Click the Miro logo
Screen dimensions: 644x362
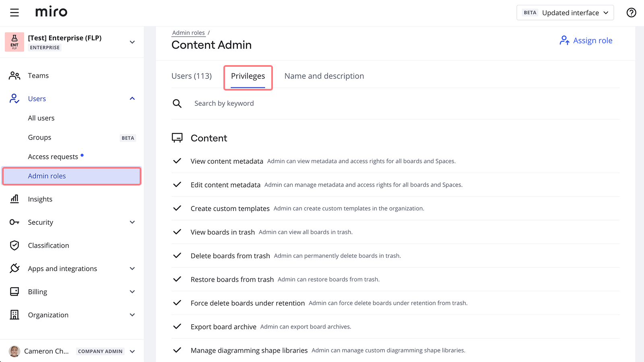[52, 12]
